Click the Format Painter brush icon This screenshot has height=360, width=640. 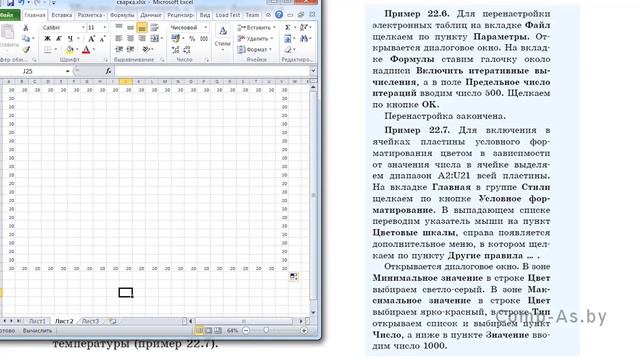point(26,49)
